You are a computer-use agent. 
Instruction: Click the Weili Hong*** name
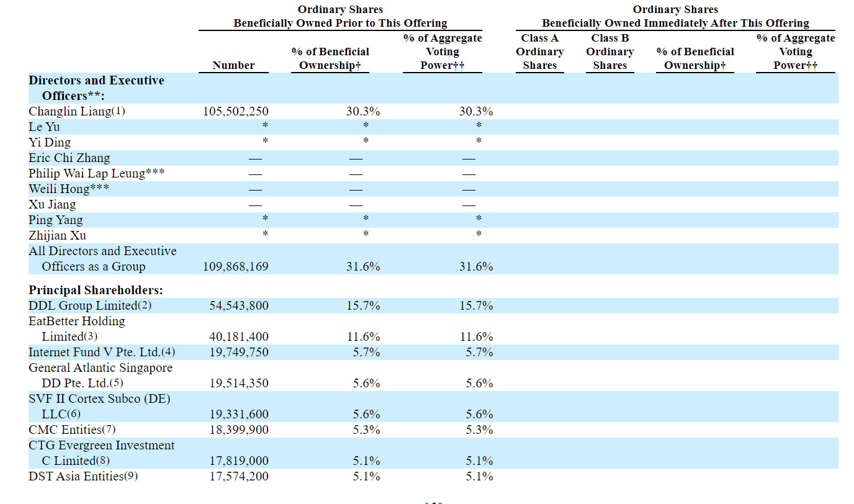[69, 189]
